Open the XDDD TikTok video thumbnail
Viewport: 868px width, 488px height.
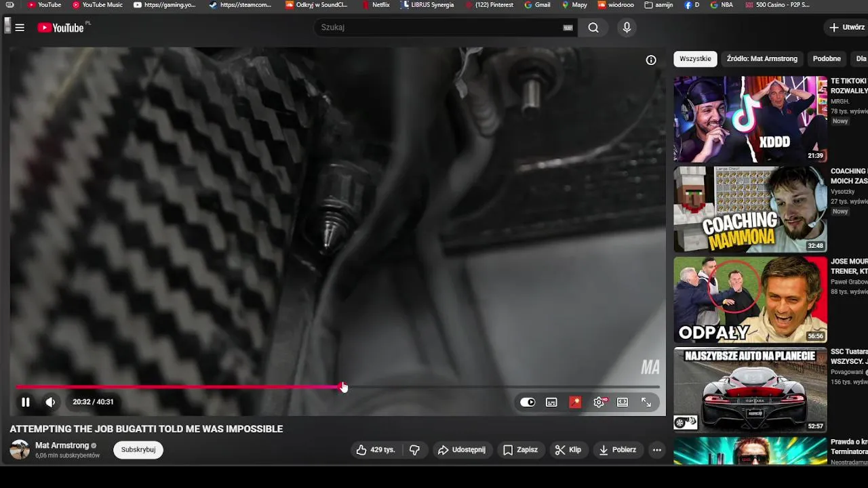[x=750, y=119]
